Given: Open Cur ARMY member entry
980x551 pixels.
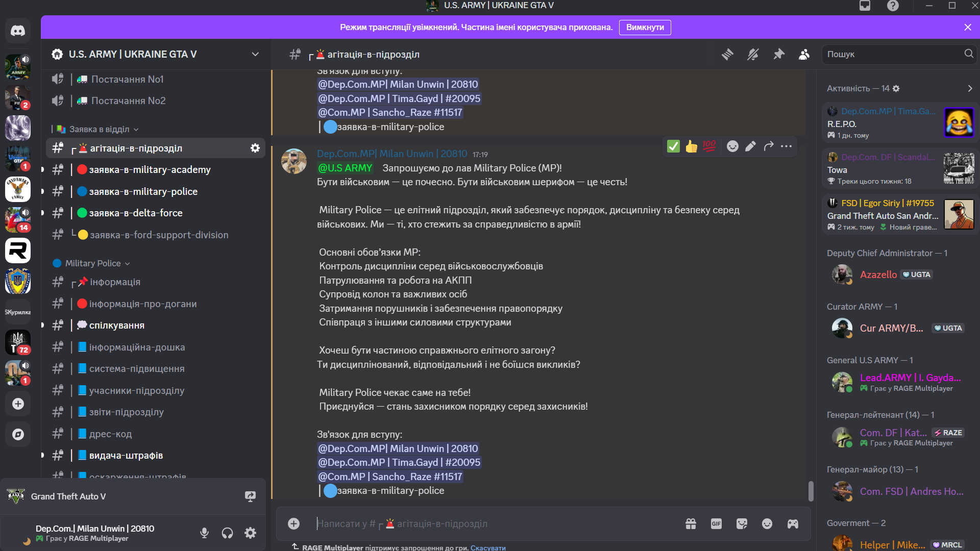Looking at the screenshot, I should coord(898,328).
